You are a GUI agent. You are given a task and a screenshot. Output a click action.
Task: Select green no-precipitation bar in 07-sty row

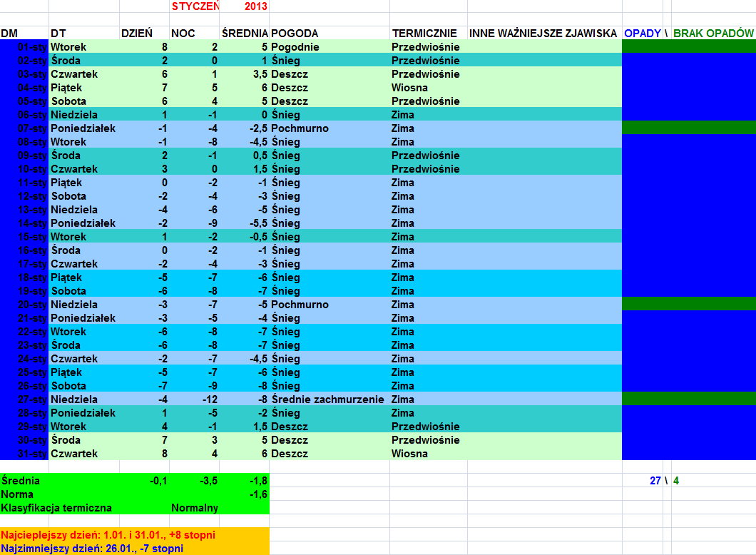[688, 128]
